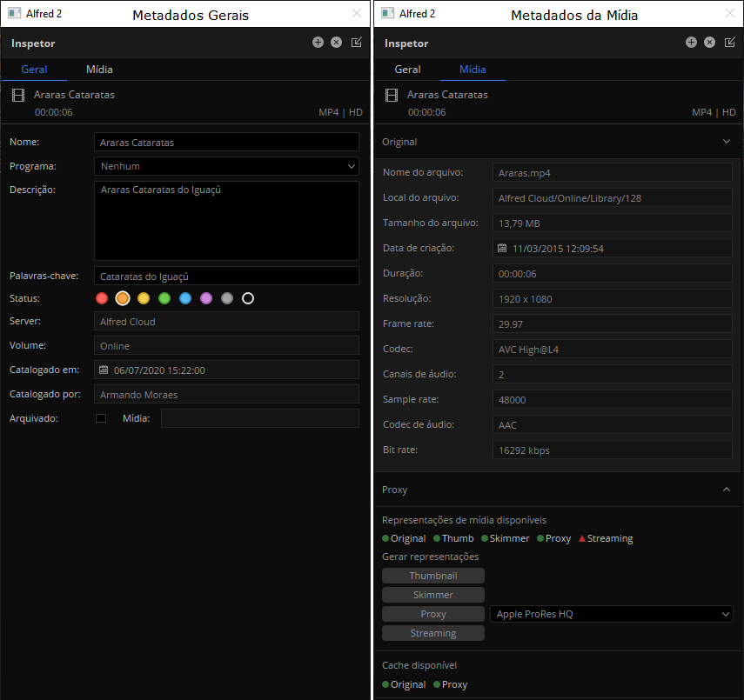The image size is (744, 700).
Task: Click the Bit rate field showing 16292 kbps
Action: pyautogui.click(x=613, y=450)
